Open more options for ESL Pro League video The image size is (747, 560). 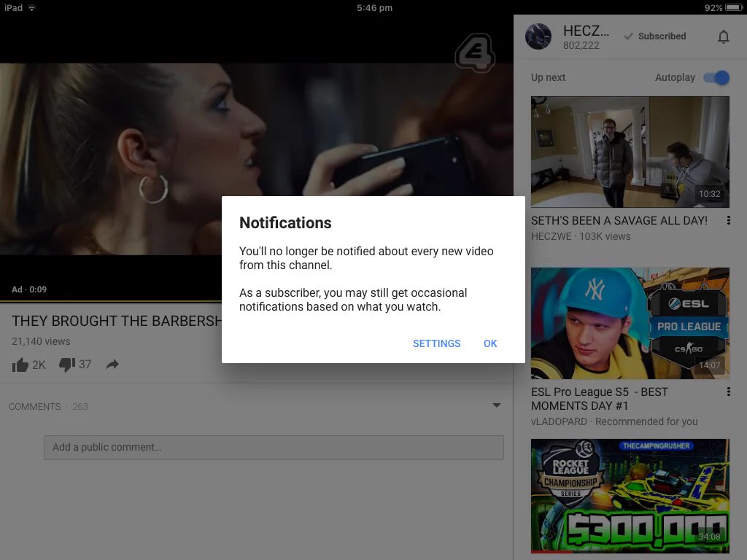tap(729, 392)
